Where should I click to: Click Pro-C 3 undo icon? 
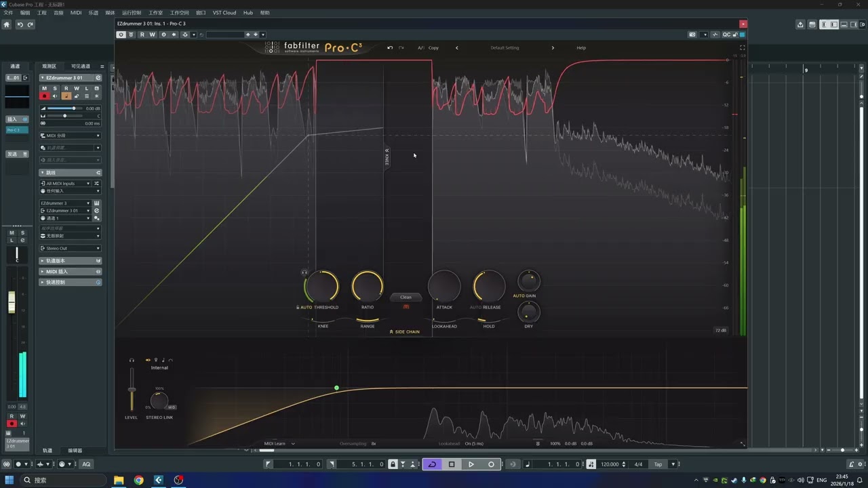tap(390, 48)
